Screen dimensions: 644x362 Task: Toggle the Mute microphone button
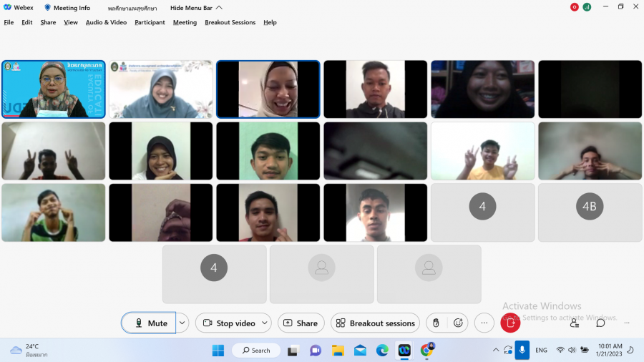coord(149,323)
